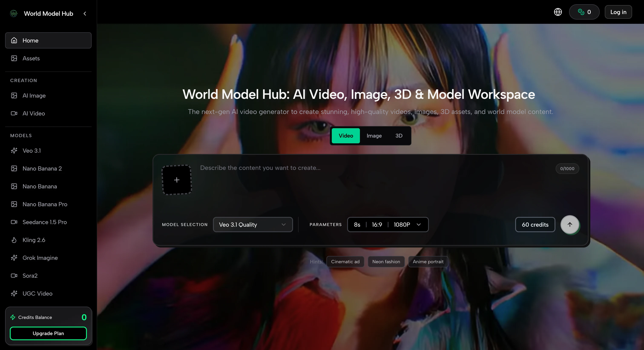Click the Credits Balance lightning icon
This screenshot has width=644, height=350.
[x=13, y=317]
